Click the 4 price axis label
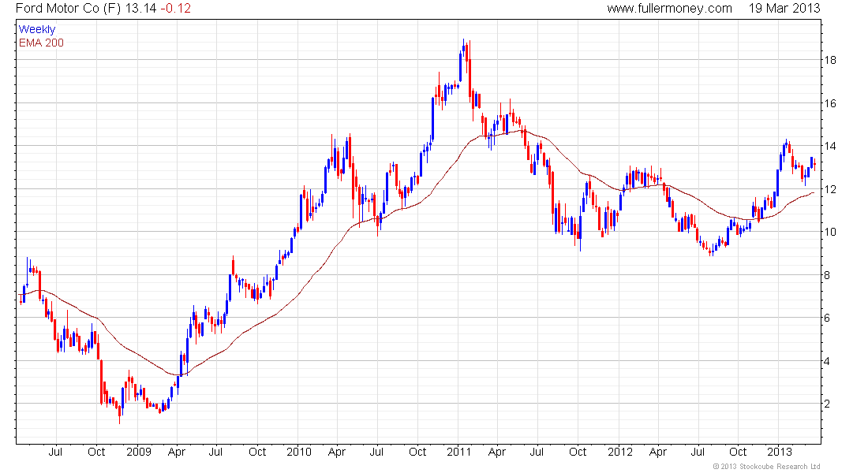 pyautogui.click(x=827, y=361)
